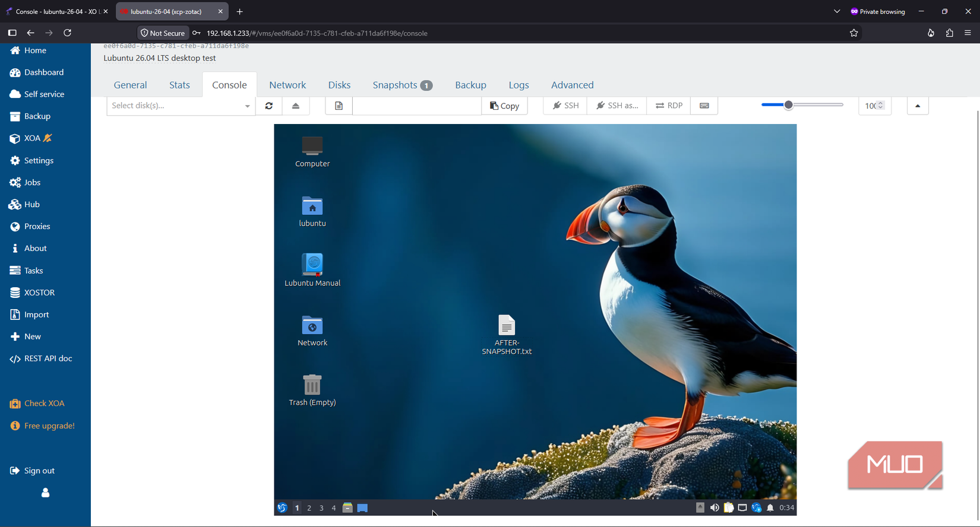Click the removable media tray icon
Viewport: 980px width, 527px height.
point(700,508)
